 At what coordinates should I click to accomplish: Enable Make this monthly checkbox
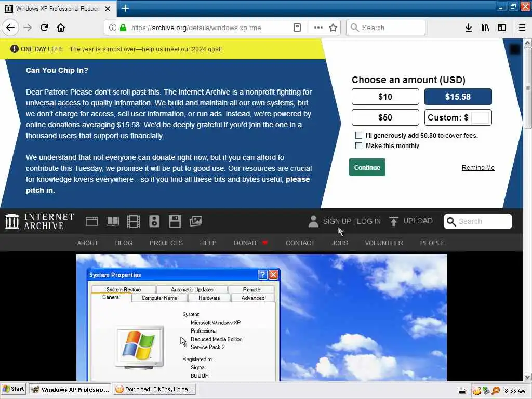358,145
